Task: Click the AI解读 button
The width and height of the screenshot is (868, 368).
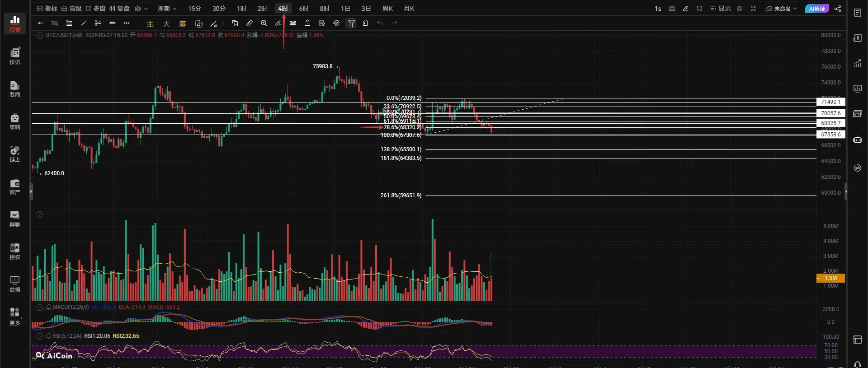Action: tap(817, 9)
